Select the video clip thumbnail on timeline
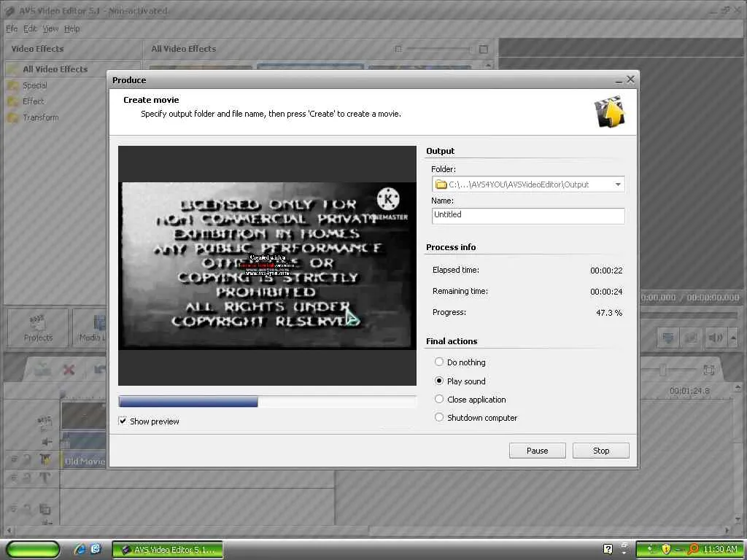Image resolution: width=747 pixels, height=560 pixels. [x=84, y=416]
